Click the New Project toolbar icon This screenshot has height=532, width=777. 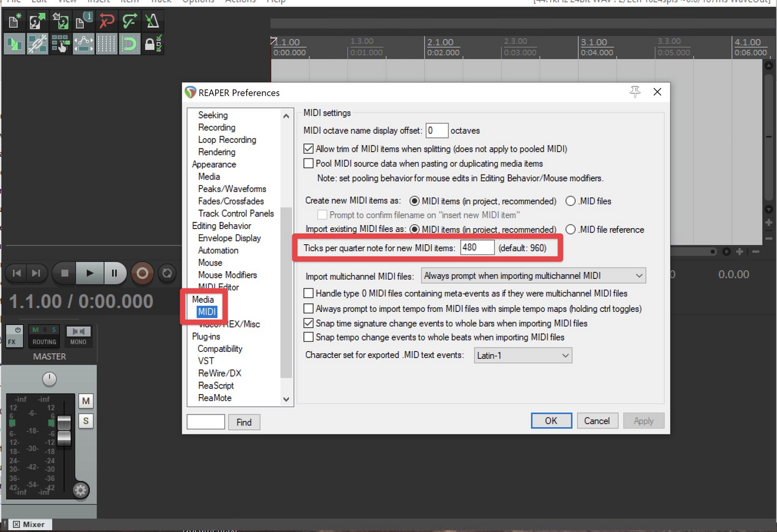[x=14, y=22]
